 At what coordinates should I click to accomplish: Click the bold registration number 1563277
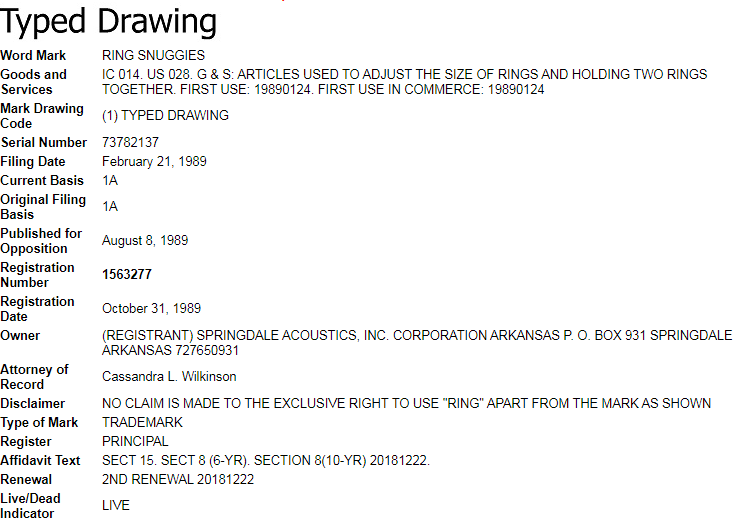[x=127, y=275]
